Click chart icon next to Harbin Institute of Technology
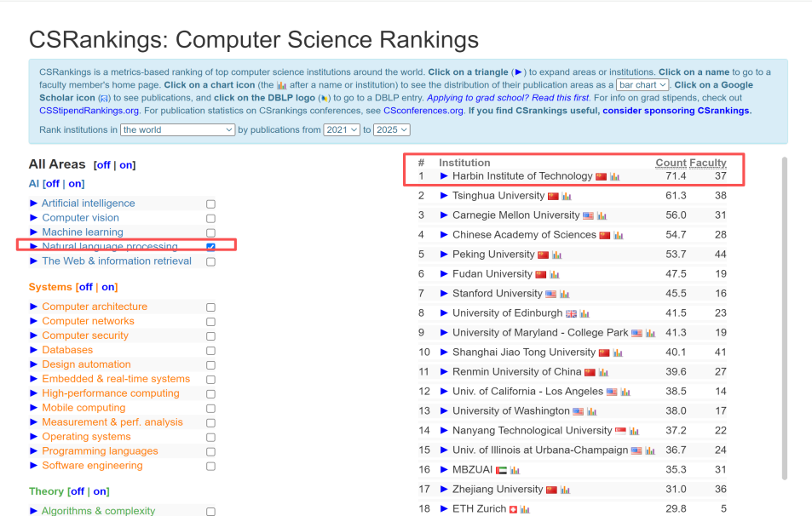 [615, 176]
